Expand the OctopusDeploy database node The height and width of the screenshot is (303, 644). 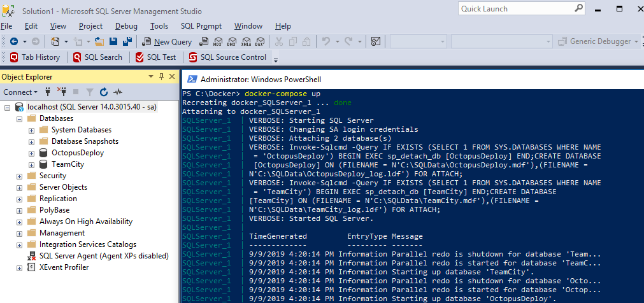click(31, 153)
